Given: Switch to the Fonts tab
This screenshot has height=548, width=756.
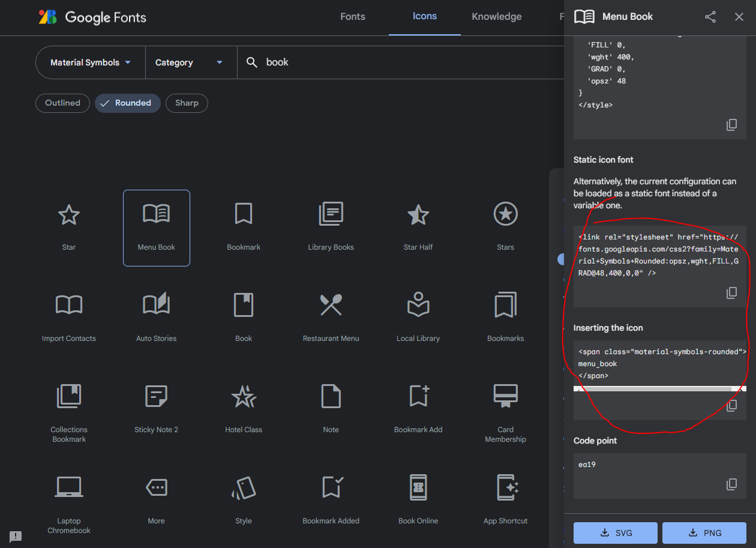Looking at the screenshot, I should 353,17.
